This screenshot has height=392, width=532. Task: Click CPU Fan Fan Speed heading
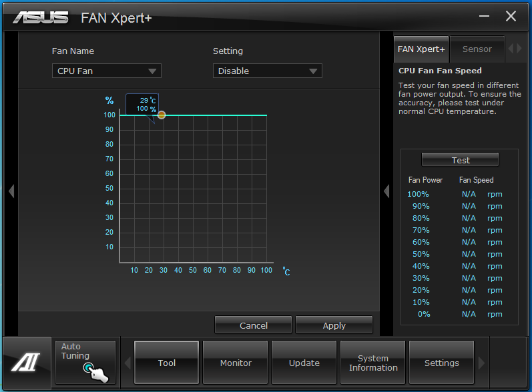(x=440, y=71)
